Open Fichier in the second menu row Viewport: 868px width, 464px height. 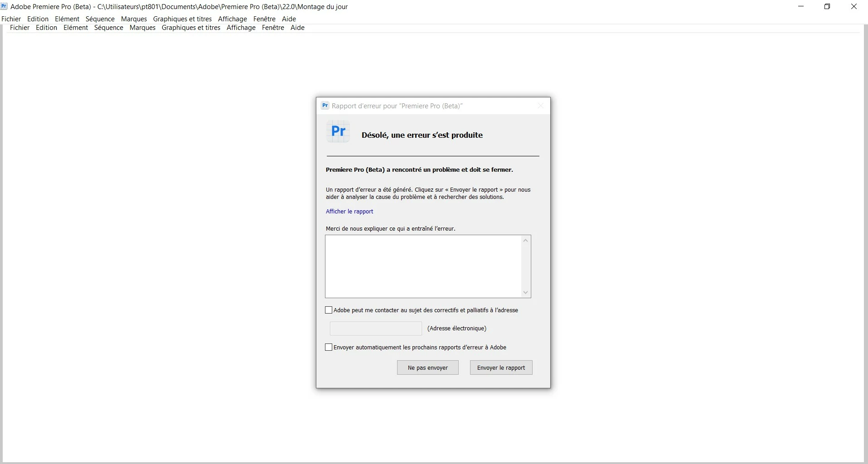coord(20,28)
